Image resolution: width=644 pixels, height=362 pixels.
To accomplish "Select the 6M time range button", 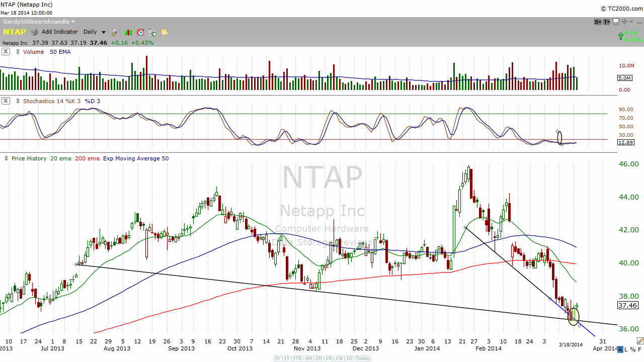I will (309, 358).
